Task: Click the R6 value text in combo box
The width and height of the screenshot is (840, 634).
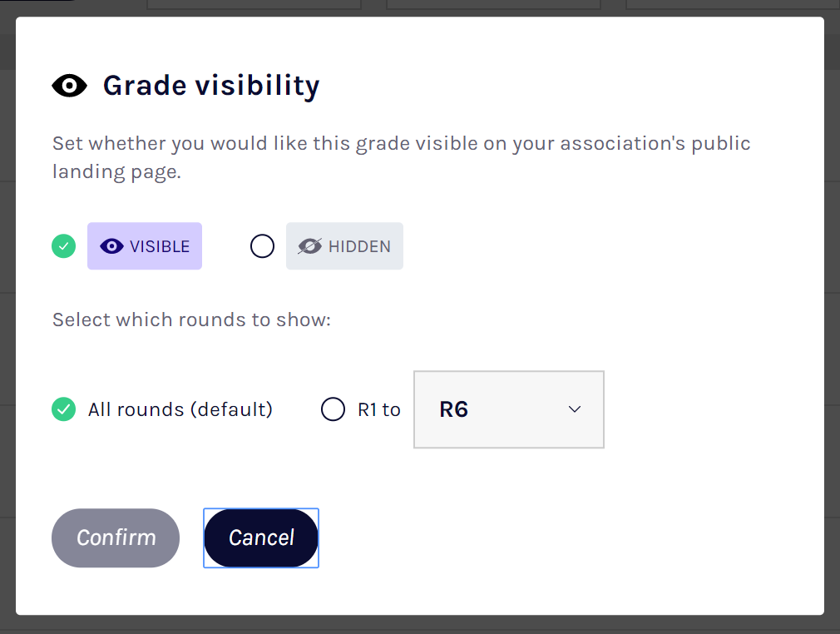Action: click(454, 409)
